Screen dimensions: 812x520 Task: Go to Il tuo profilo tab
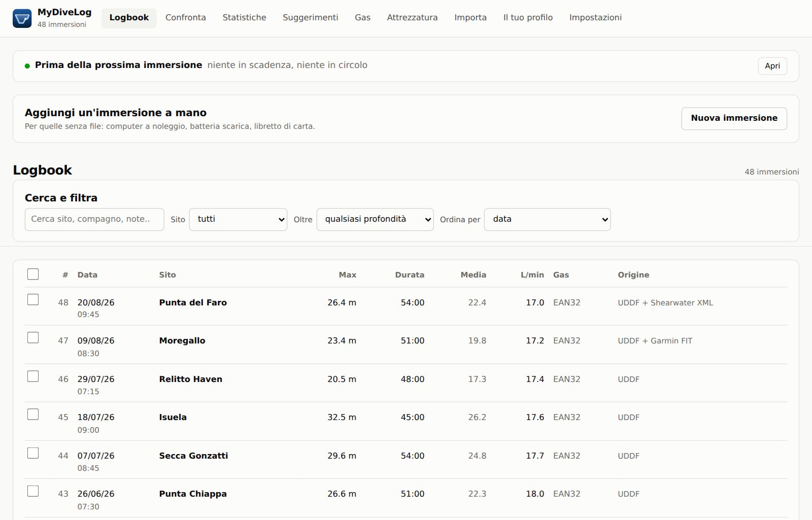528,18
